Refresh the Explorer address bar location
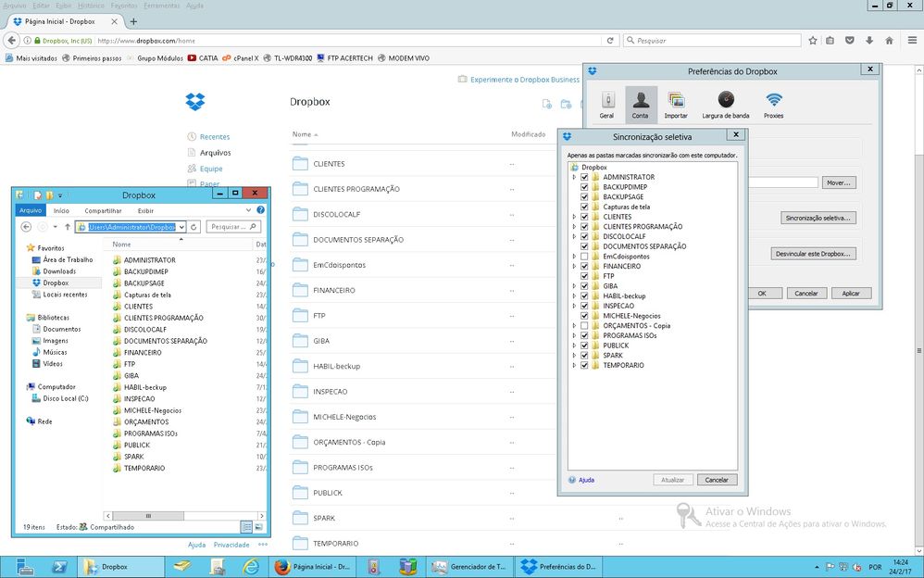This screenshot has width=924, height=578. coord(195,227)
